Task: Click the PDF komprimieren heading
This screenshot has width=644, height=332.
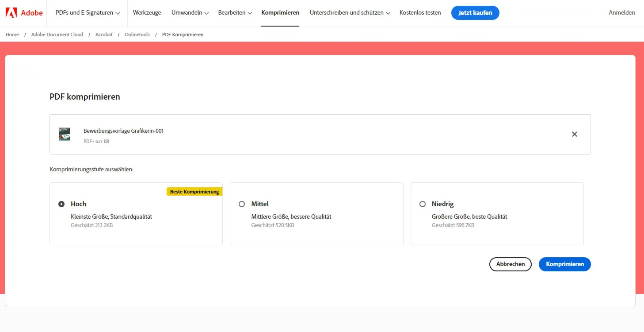Action: (x=85, y=97)
